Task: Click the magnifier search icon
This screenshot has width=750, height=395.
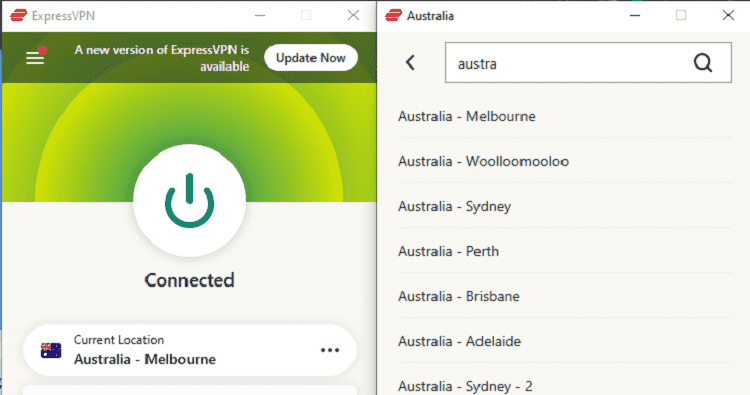Action: 703,63
